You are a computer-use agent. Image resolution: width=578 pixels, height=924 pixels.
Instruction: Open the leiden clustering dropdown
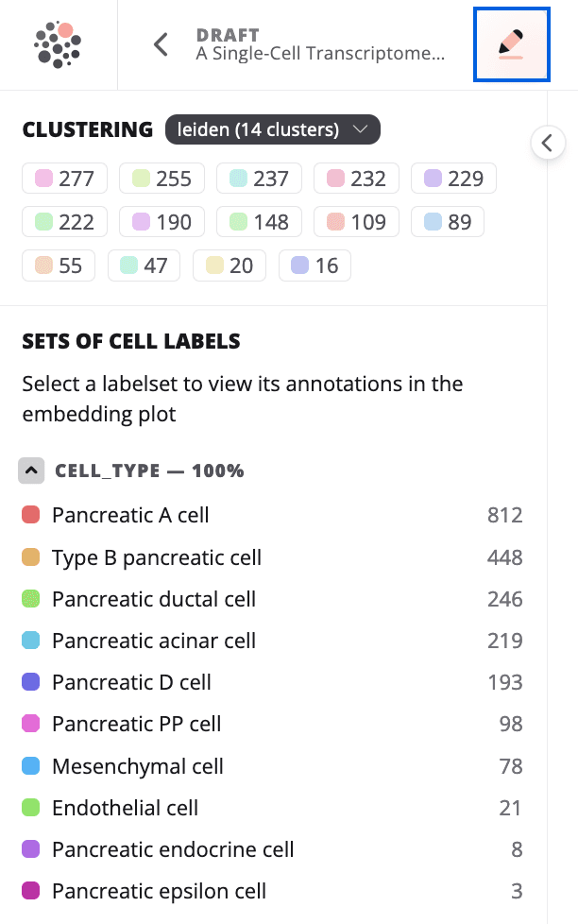coord(273,129)
